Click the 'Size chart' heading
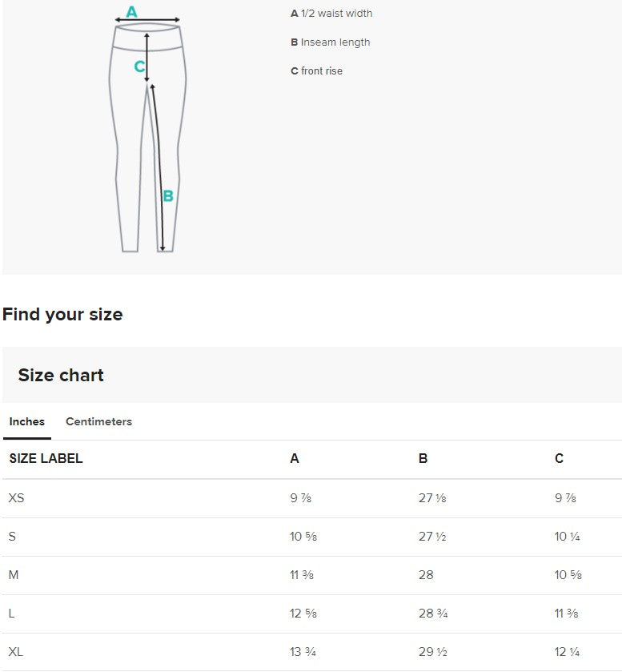The image size is (622, 672). tap(61, 375)
